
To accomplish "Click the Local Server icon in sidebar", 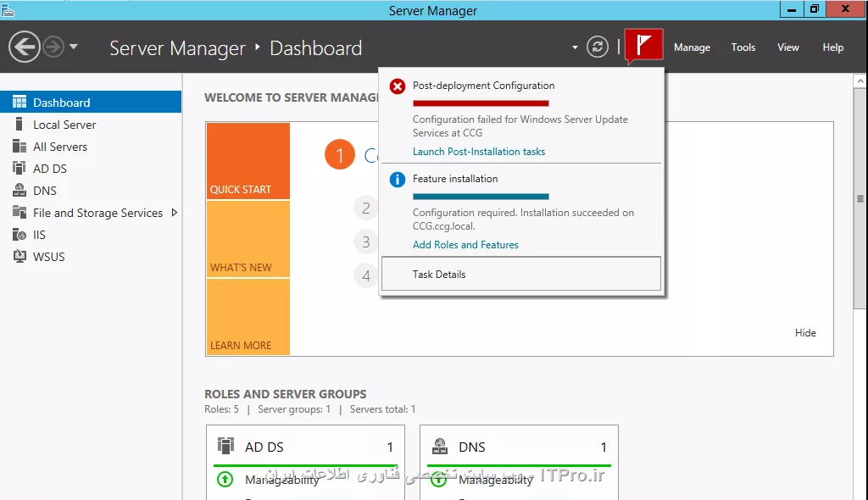I will click(x=19, y=124).
